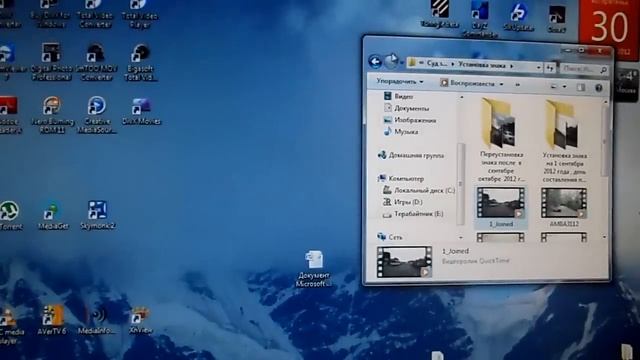Screen dimensions: 640x360
Task: Select Компьютер in the navigation pane
Action: coord(401,178)
